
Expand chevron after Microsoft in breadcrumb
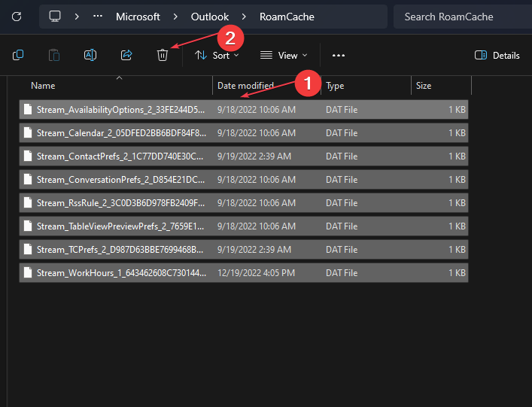175,17
